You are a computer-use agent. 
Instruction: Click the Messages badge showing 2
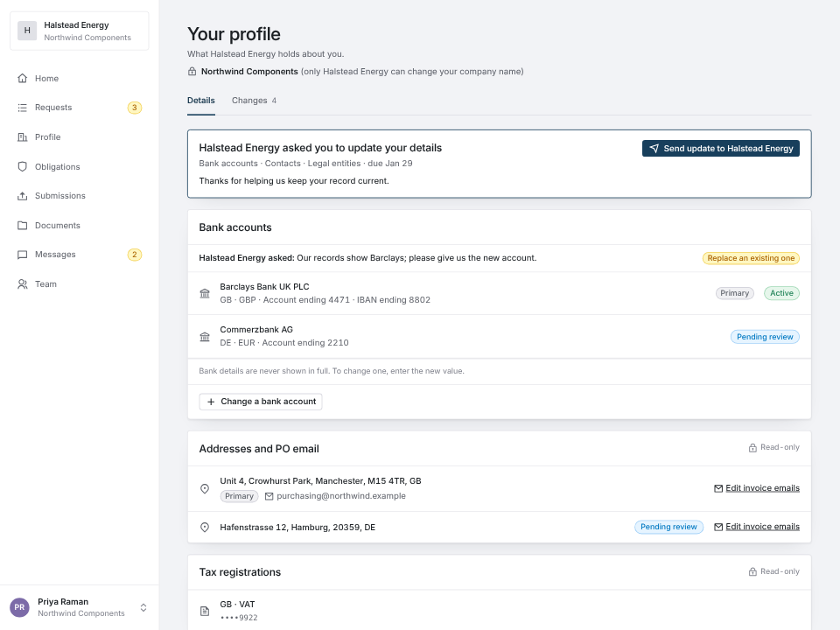tap(135, 255)
